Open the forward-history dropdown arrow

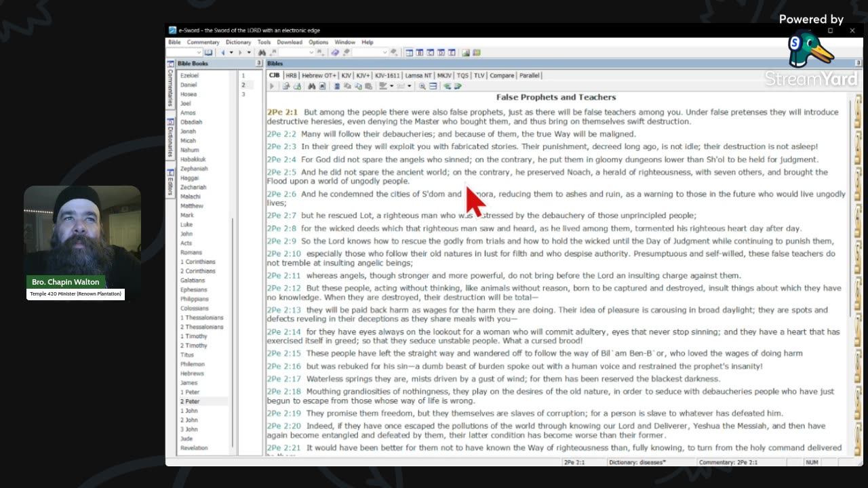tap(249, 52)
